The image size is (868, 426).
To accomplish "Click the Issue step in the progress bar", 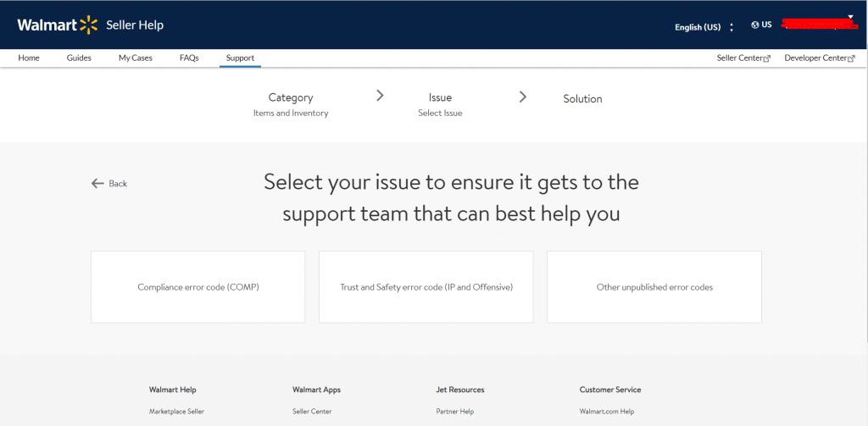I will [440, 104].
